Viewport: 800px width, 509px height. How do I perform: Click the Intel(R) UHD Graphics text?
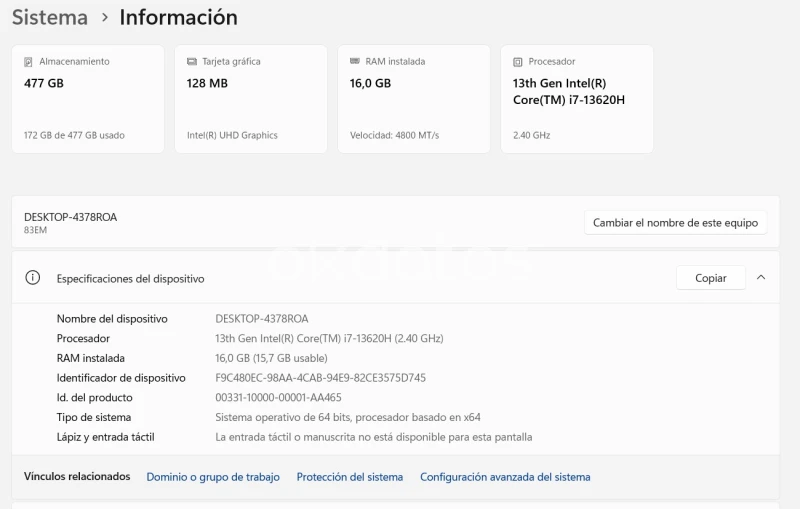(x=232, y=135)
